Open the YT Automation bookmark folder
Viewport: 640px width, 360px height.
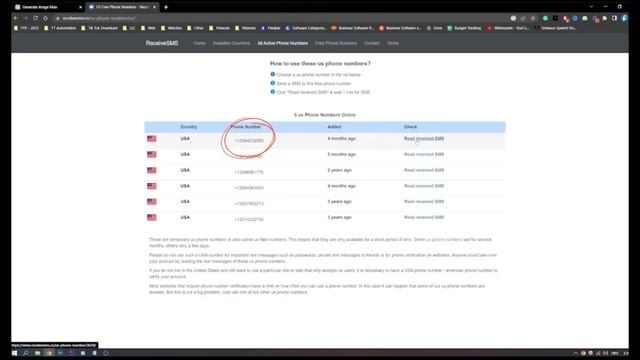click(x=60, y=28)
